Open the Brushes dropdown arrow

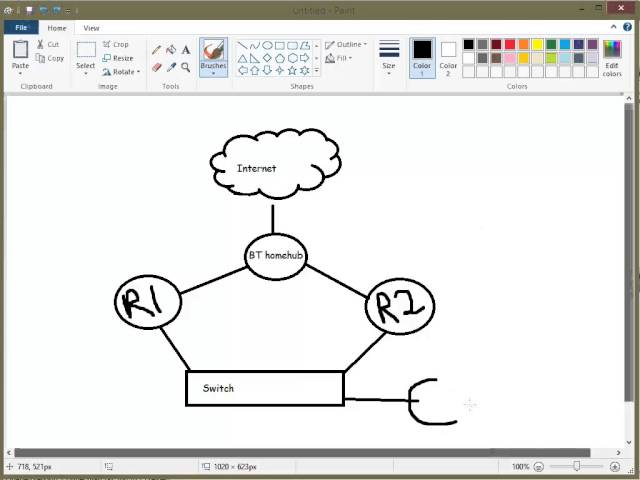pyautogui.click(x=213, y=73)
